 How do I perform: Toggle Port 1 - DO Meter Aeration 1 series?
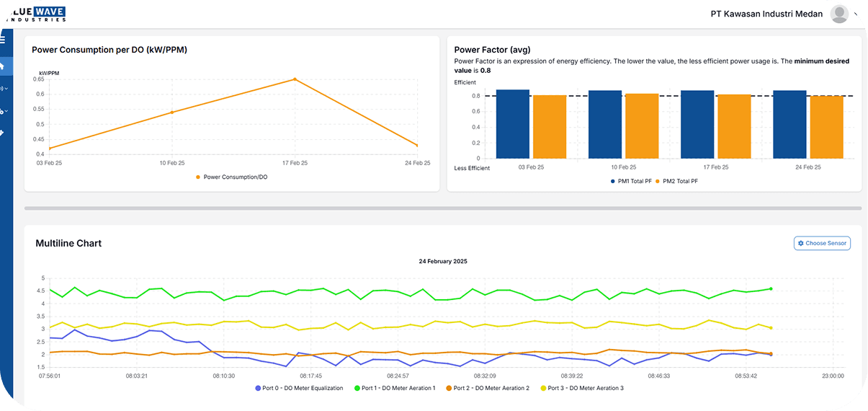[x=398, y=388]
